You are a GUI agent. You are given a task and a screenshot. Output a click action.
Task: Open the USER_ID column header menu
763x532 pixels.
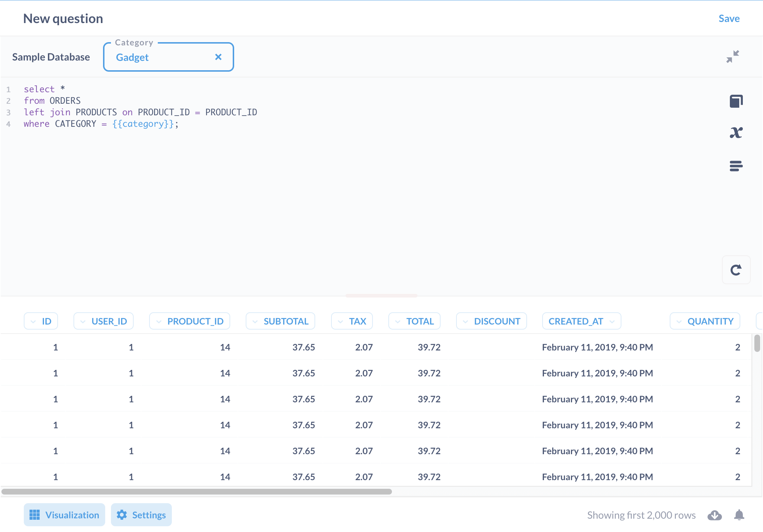[103, 321]
